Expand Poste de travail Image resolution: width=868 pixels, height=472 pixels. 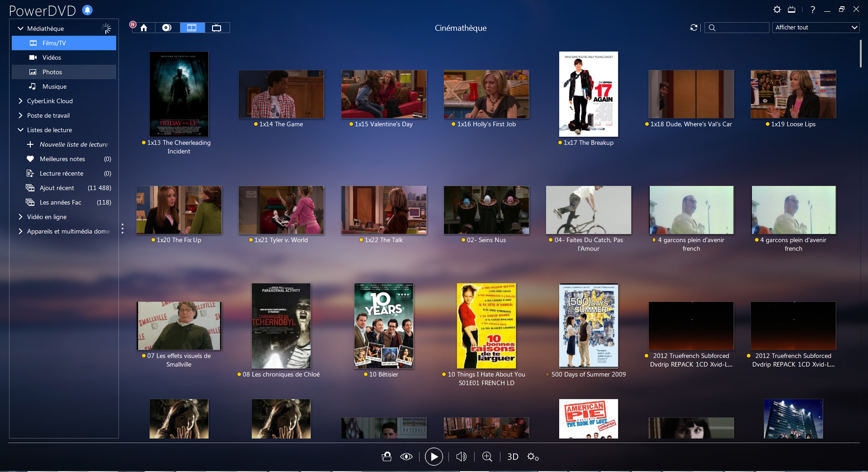20,115
